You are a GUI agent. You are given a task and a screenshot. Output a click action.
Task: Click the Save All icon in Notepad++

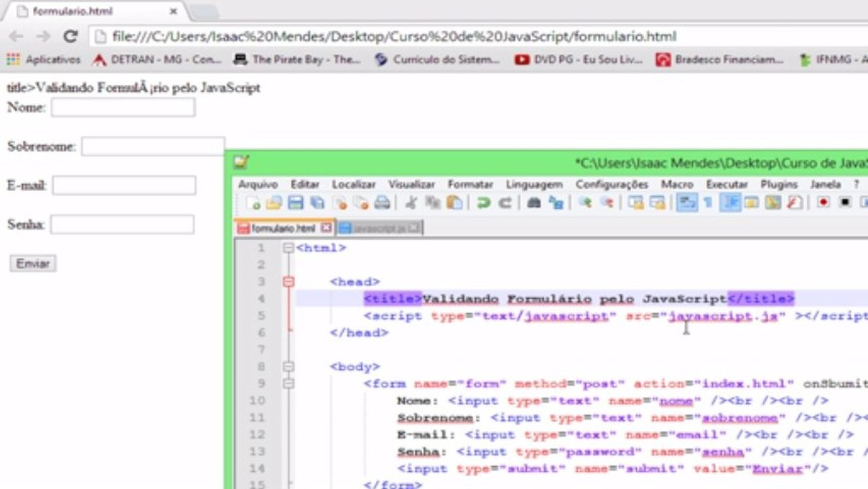click(317, 202)
